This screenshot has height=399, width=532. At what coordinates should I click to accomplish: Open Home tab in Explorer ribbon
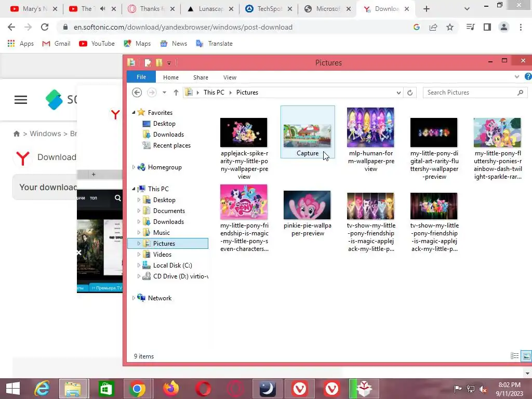[170, 77]
